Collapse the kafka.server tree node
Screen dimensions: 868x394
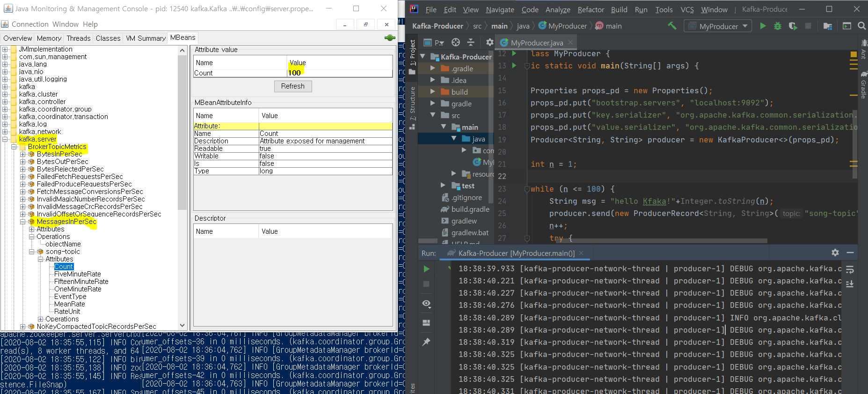5,139
